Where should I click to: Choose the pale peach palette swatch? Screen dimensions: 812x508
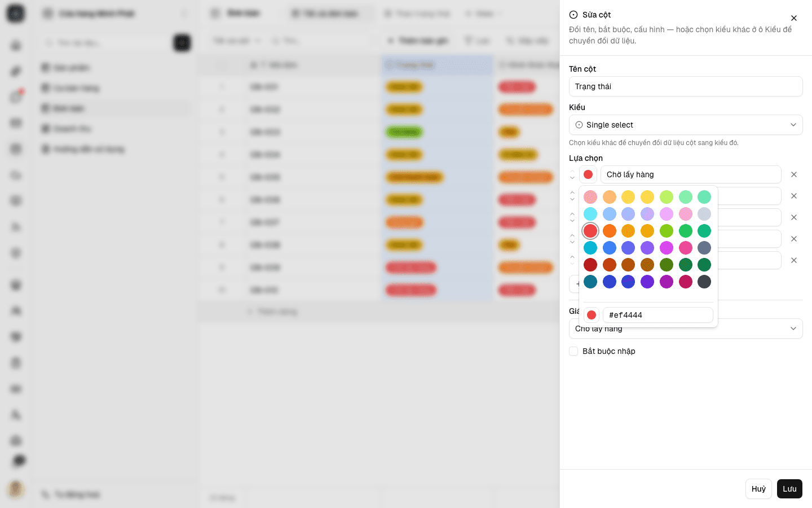[610, 197]
